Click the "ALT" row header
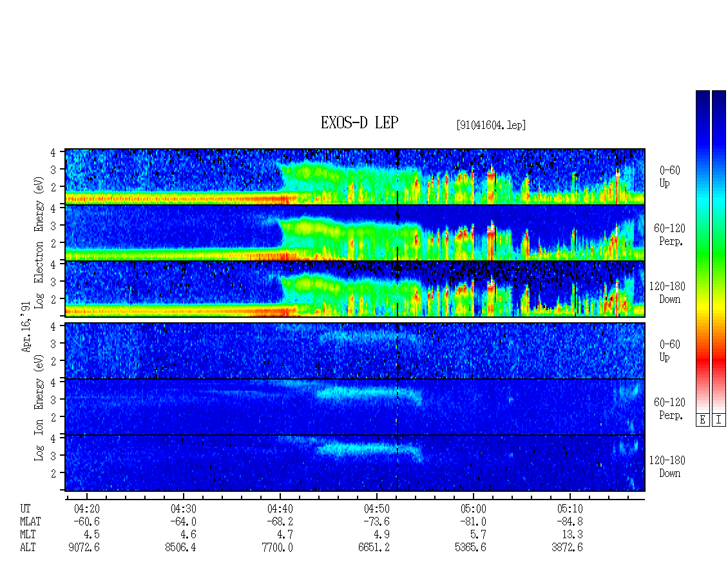 [x=28, y=548]
